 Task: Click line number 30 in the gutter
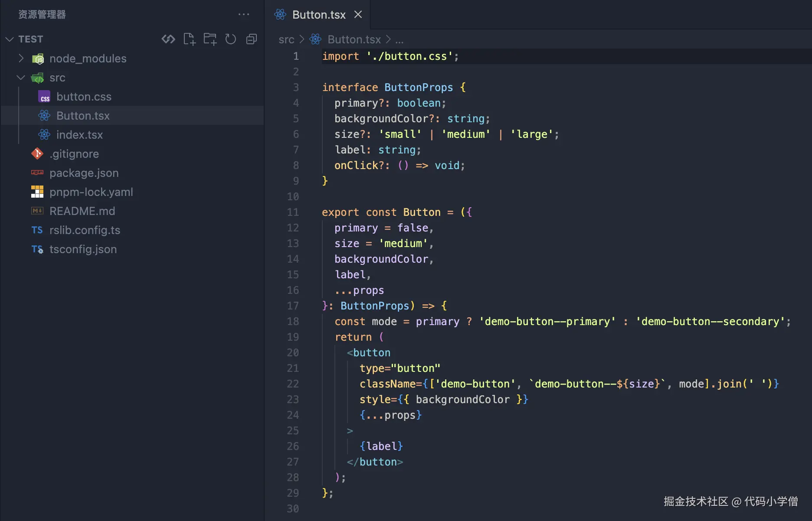click(293, 508)
